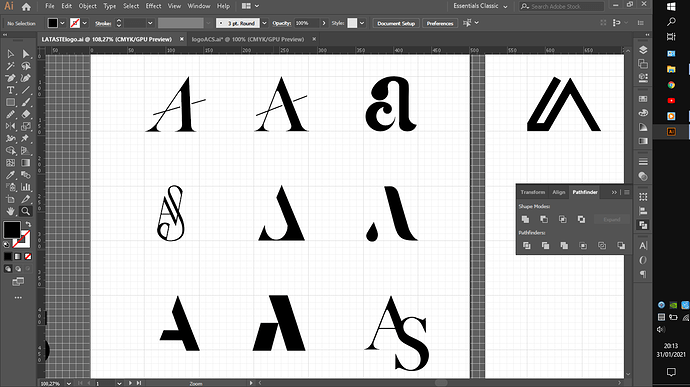690x387 pixels.
Task: Select the Eyedropper tool
Action: coord(10,175)
